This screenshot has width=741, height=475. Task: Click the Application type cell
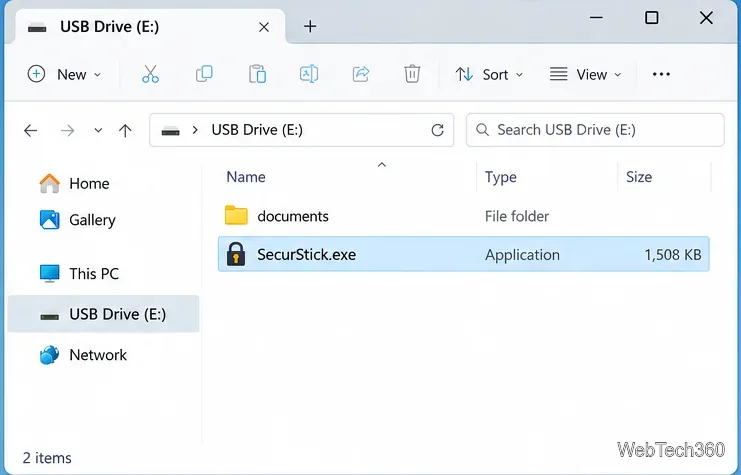(x=522, y=255)
